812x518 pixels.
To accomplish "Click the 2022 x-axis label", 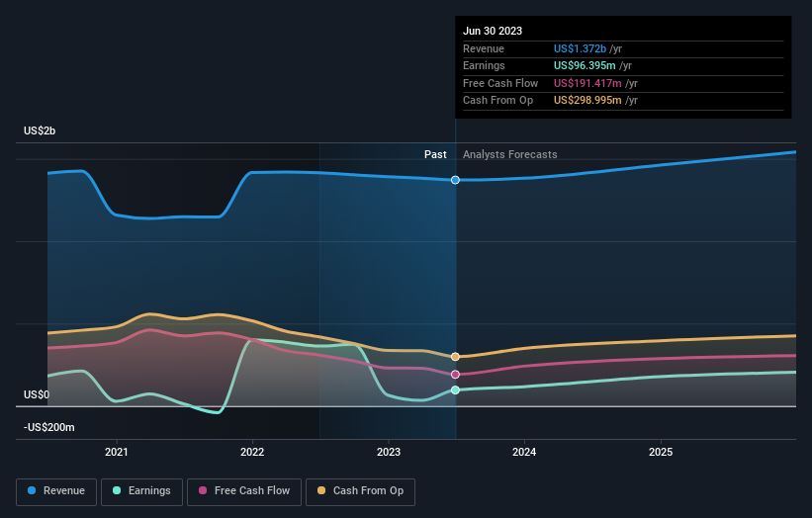I will 252,452.
